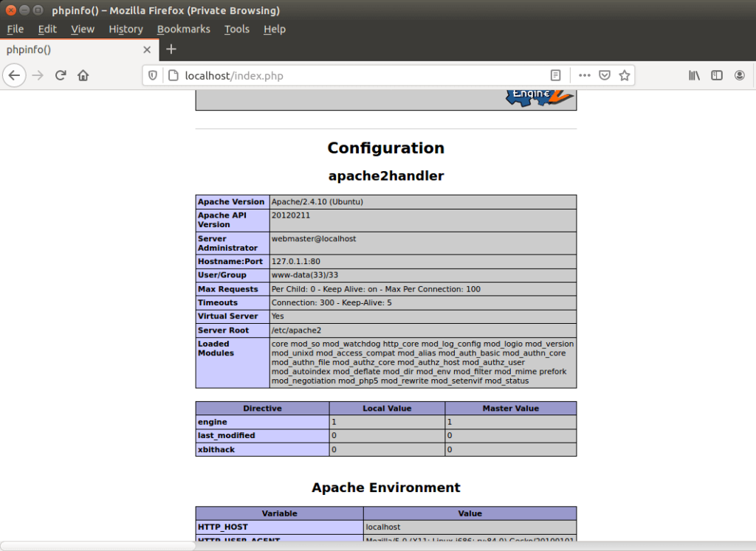Open the page actions menu (three dots)
Image resolution: width=756 pixels, height=551 pixels.
pos(584,75)
